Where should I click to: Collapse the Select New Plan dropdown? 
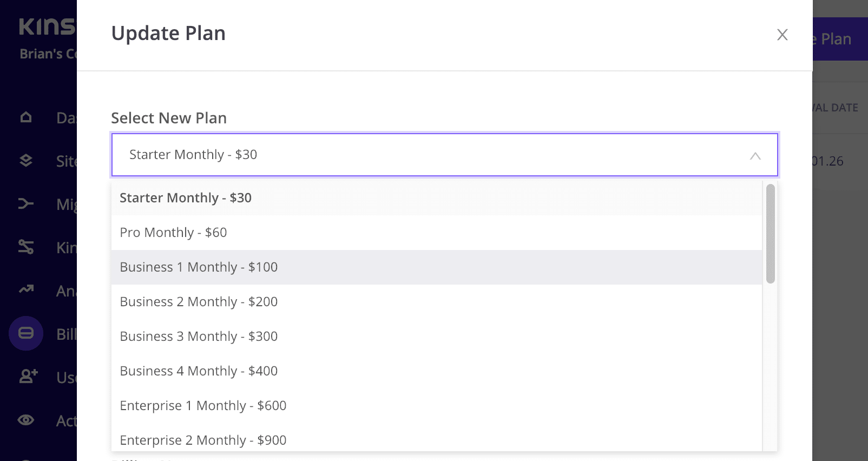[445, 155]
